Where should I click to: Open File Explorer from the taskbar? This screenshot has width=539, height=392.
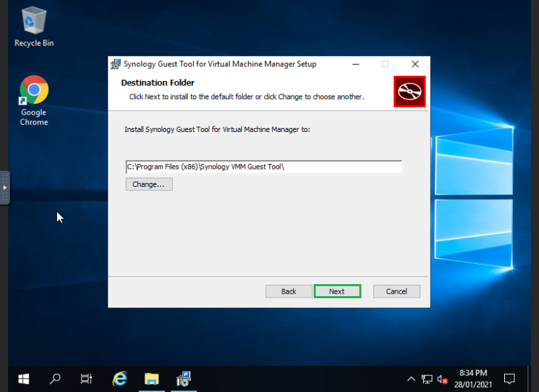click(152, 379)
